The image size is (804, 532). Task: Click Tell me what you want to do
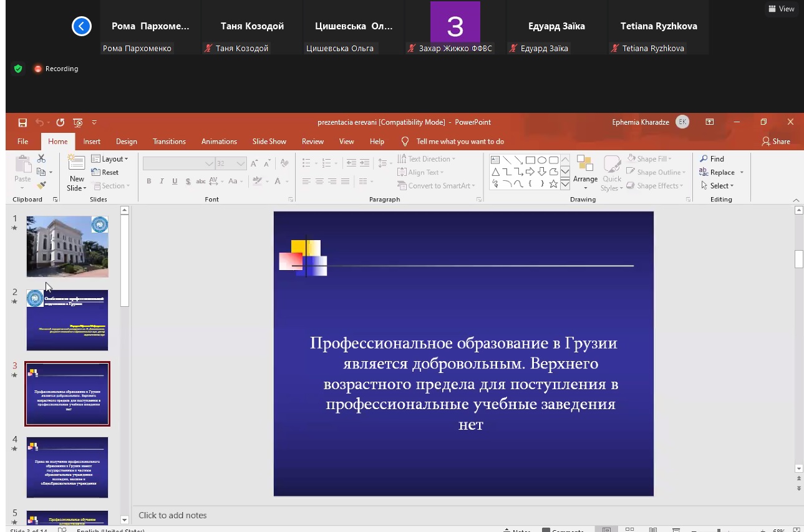pyautogui.click(x=453, y=142)
